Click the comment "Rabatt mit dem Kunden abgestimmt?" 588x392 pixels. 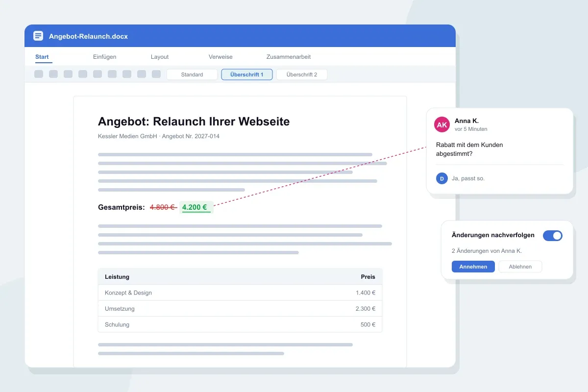pyautogui.click(x=469, y=149)
